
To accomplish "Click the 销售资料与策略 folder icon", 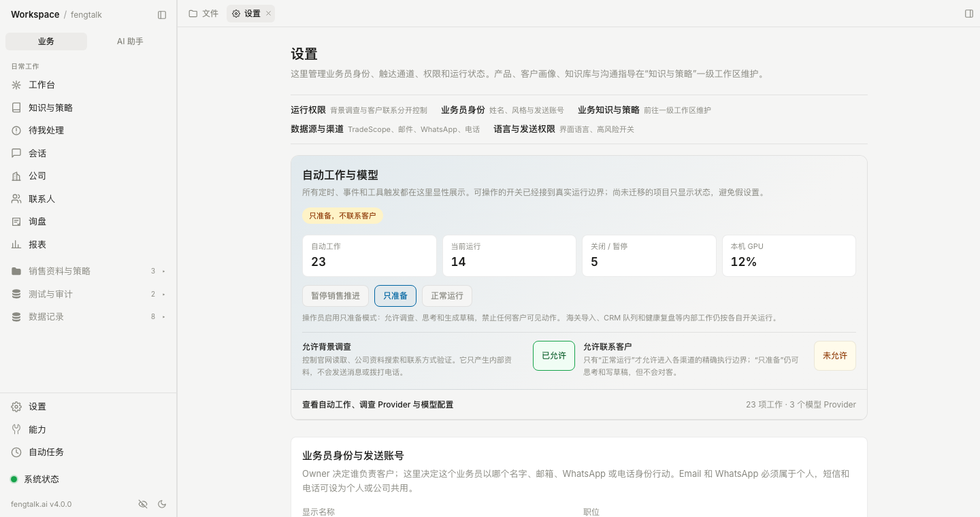I will tap(16, 271).
